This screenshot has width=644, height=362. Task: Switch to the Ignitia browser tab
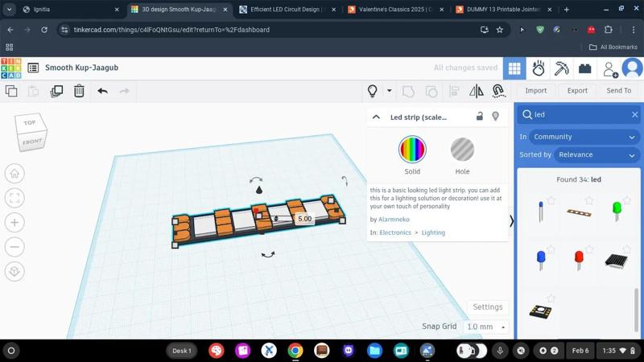tap(72, 9)
